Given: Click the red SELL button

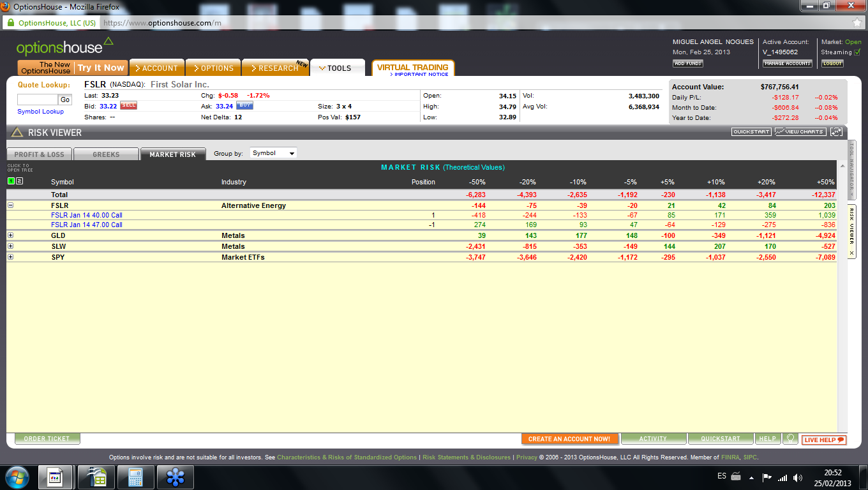Looking at the screenshot, I should click(x=129, y=106).
